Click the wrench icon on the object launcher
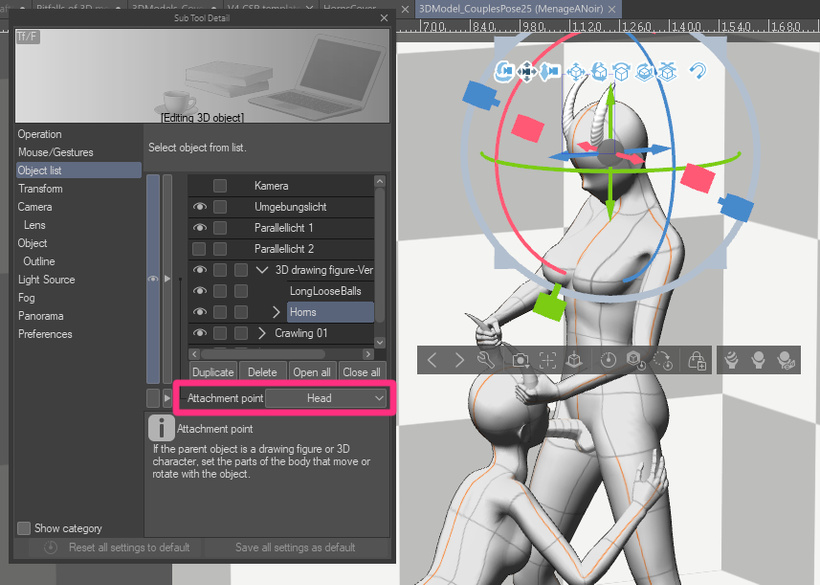The width and height of the screenshot is (820, 585). [484, 361]
